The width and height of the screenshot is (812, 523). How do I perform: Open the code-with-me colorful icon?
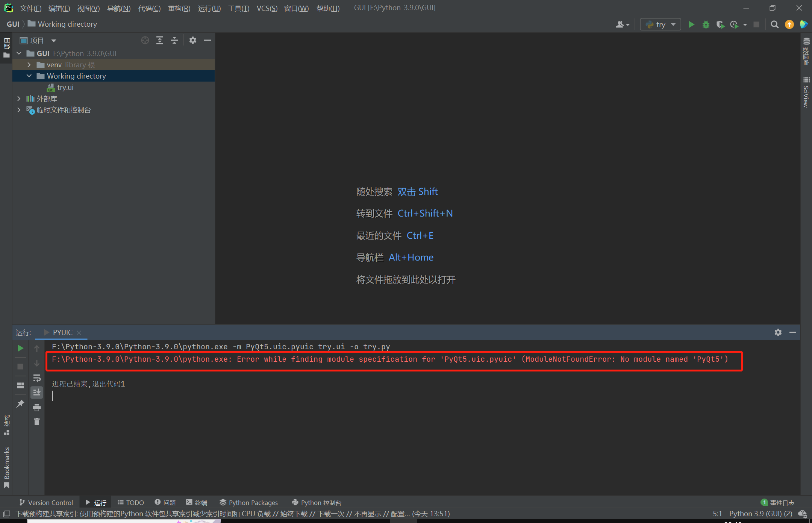point(804,24)
